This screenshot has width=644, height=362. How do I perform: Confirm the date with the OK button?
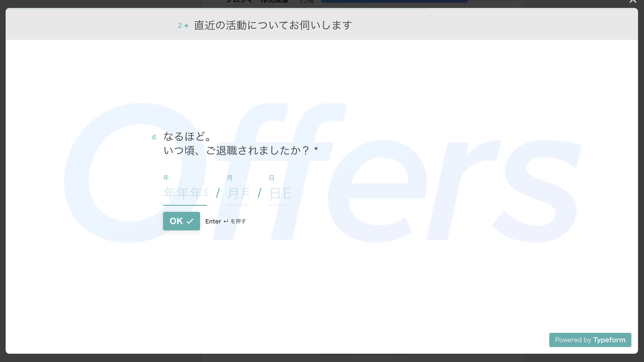click(x=182, y=221)
